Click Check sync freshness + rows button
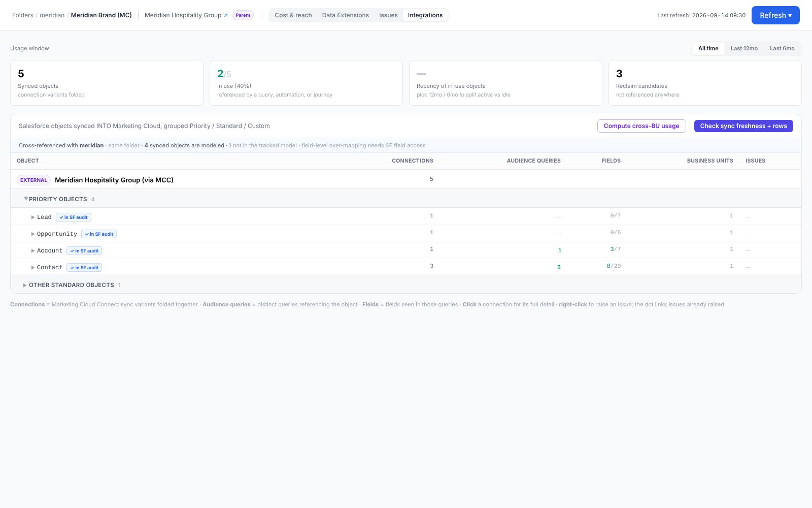The height and width of the screenshot is (508, 812). (743, 126)
